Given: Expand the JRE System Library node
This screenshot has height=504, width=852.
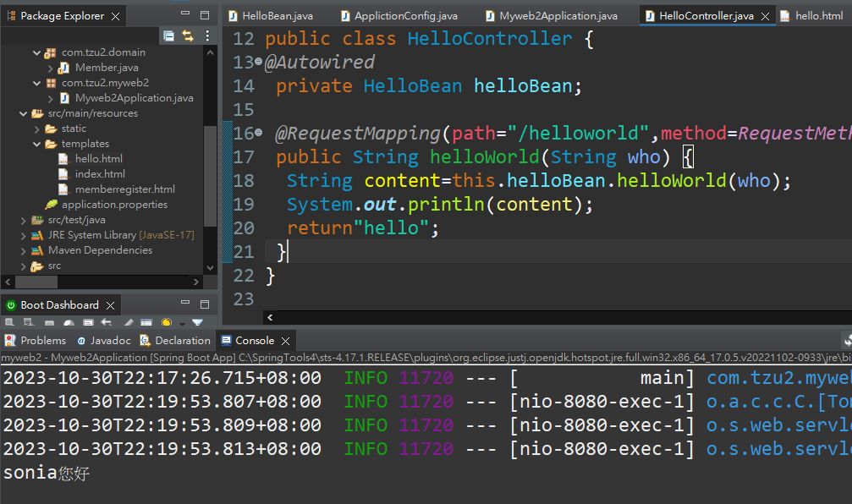Looking at the screenshot, I should [x=23, y=235].
